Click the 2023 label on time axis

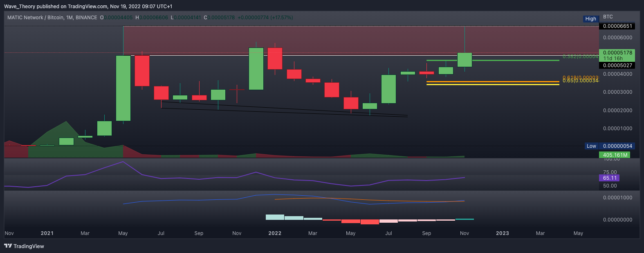[503, 233]
